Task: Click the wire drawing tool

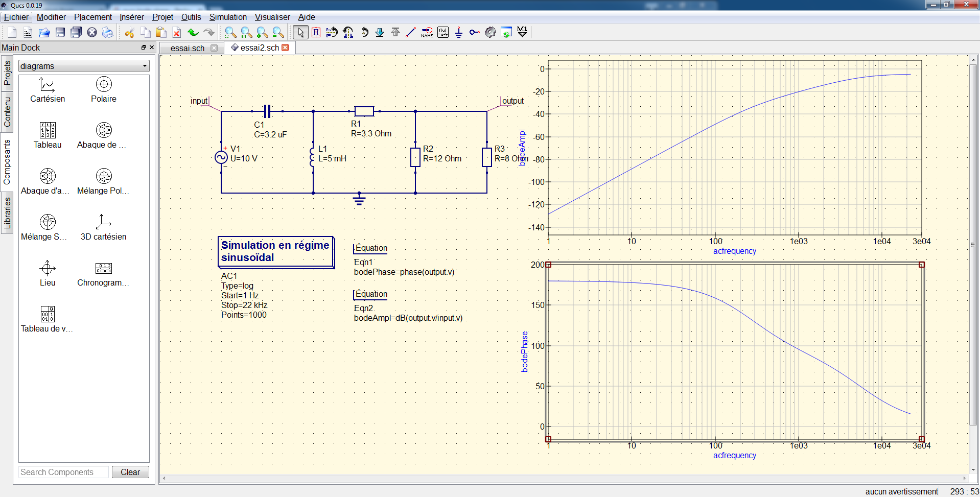Action: [x=411, y=32]
